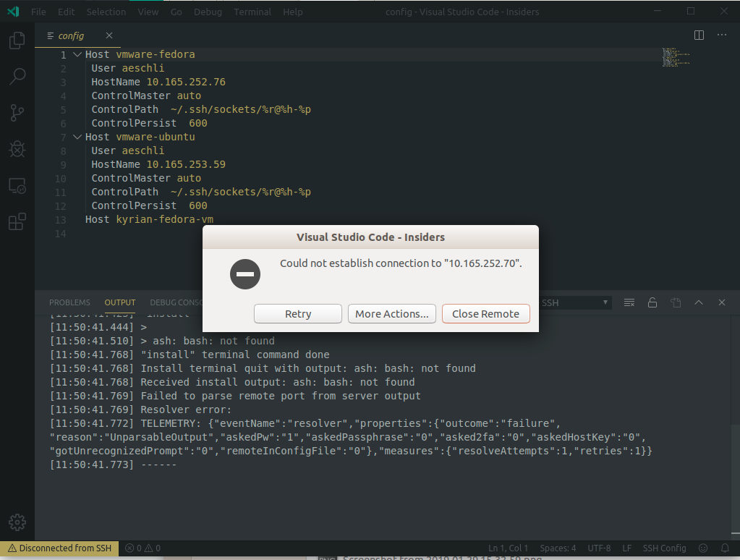Viewport: 740px width, 560px height.
Task: Open the Remote Explorer view
Action: tap(17, 185)
